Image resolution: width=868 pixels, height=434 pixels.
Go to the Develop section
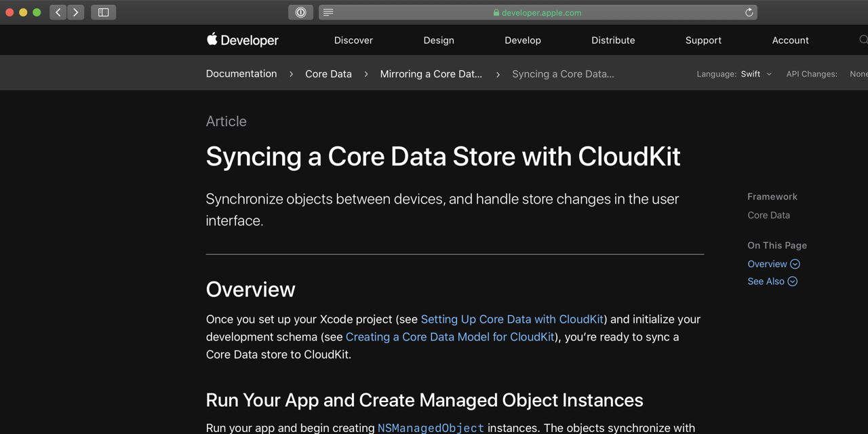pos(523,40)
